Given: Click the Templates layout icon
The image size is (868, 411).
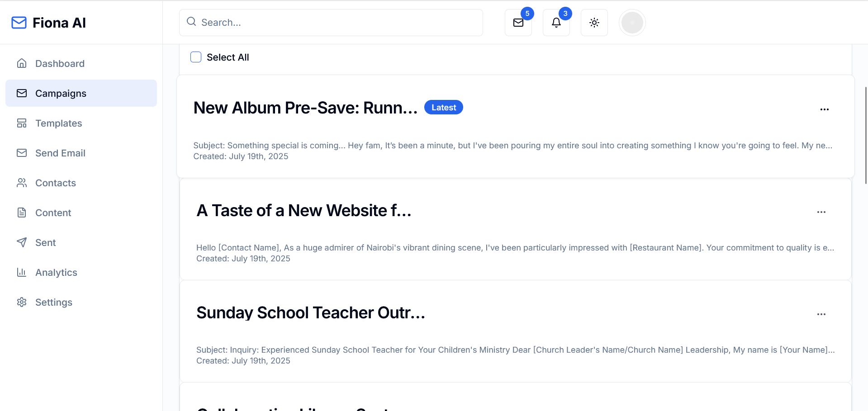Looking at the screenshot, I should click(x=22, y=123).
